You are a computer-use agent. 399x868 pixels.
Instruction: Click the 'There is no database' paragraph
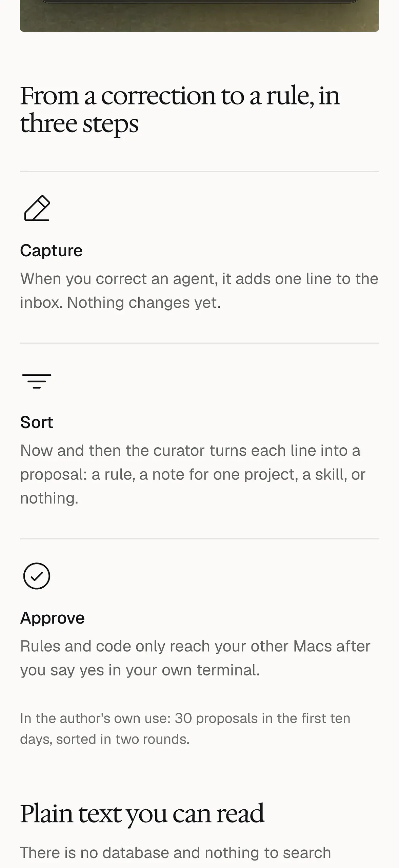[175, 853]
